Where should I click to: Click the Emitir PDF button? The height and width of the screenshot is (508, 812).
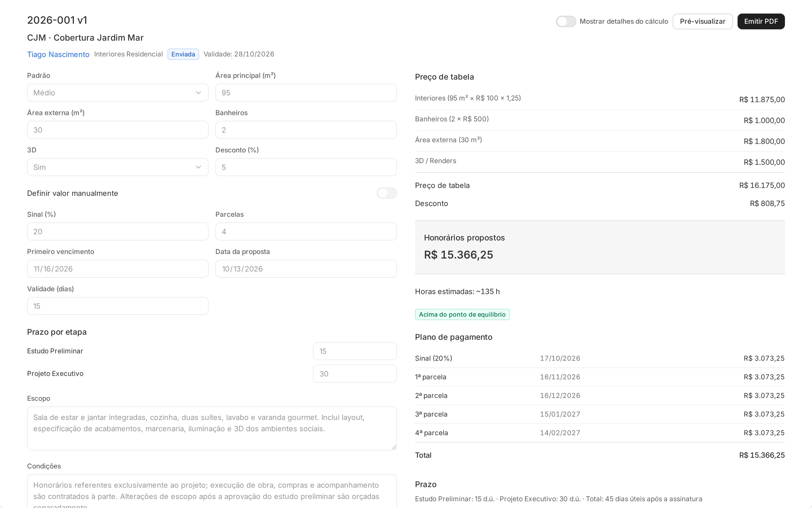pyautogui.click(x=761, y=21)
